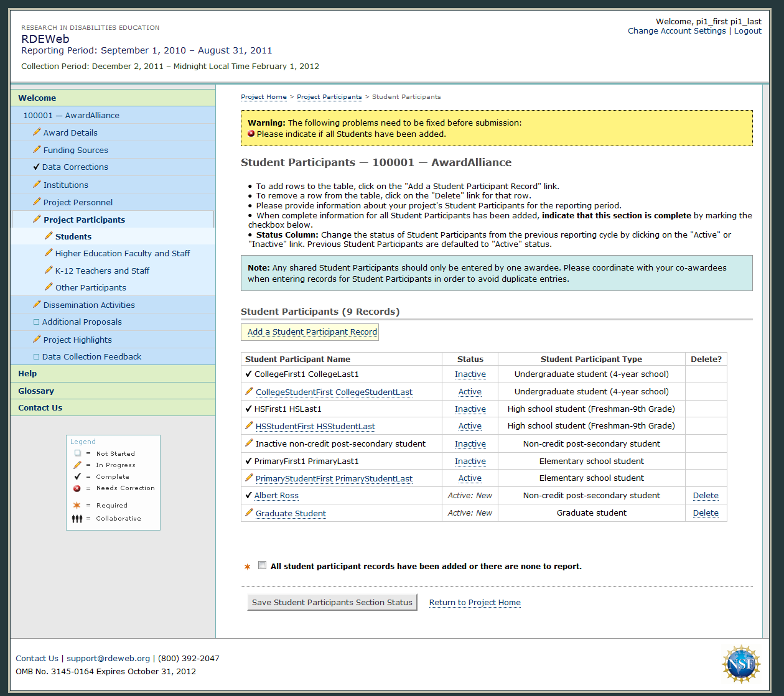Click Save Student Participants Section Status button
784x696 pixels.
[332, 602]
